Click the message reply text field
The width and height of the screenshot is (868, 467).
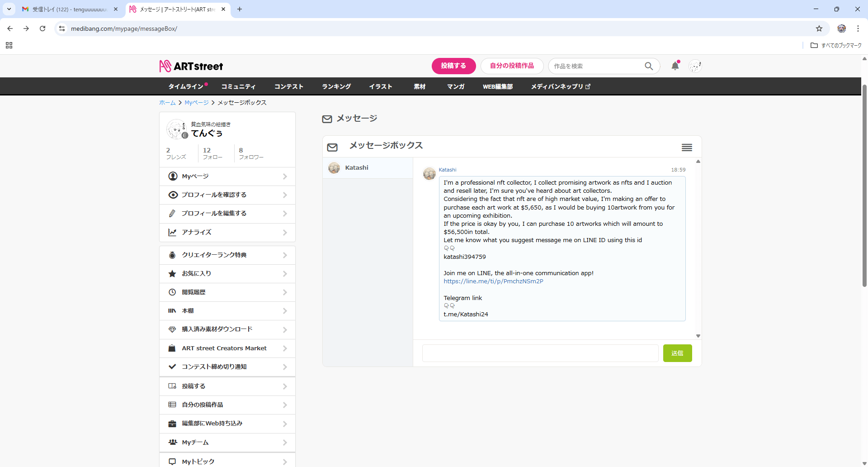(540, 353)
